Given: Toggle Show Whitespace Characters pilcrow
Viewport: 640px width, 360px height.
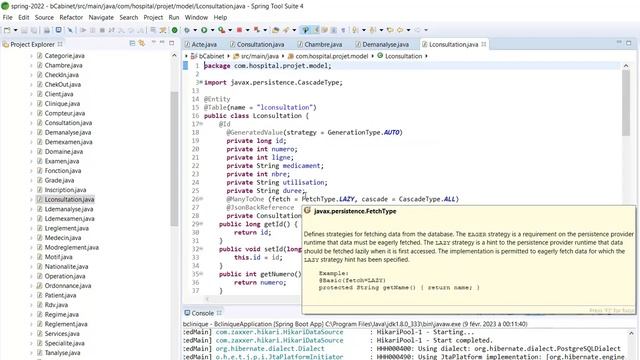Looking at the screenshot, I should point(343,30).
